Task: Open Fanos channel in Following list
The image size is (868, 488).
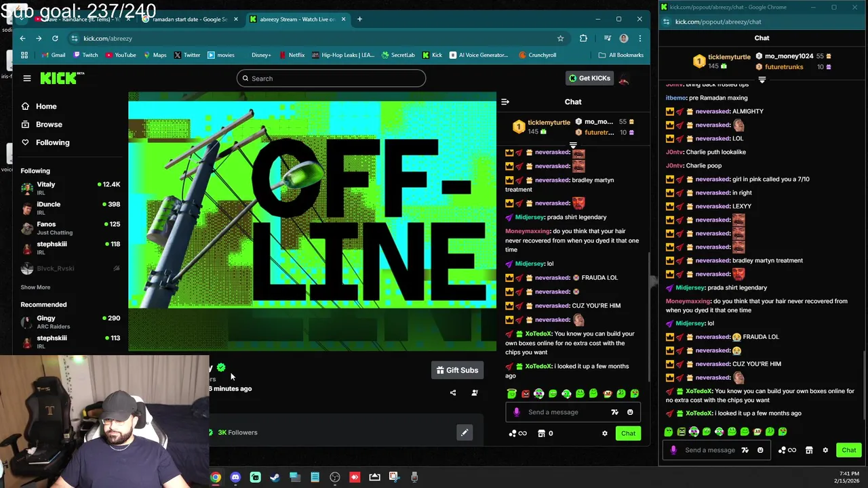Action: point(70,228)
